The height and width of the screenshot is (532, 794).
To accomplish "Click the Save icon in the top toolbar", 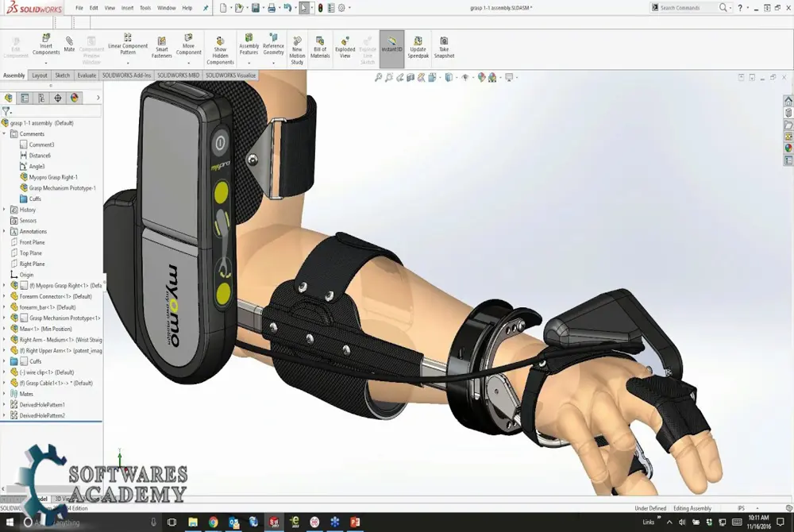I will pyautogui.click(x=255, y=8).
